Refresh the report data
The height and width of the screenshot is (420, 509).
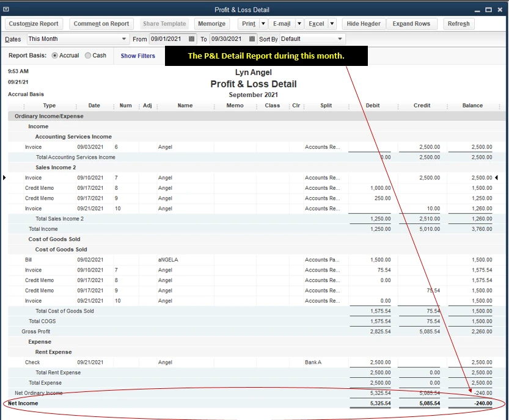tap(458, 24)
